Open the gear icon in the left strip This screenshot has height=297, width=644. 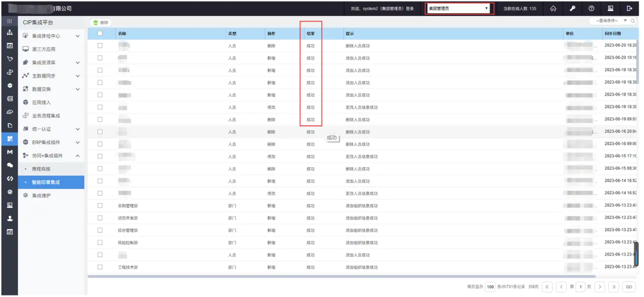(x=10, y=192)
